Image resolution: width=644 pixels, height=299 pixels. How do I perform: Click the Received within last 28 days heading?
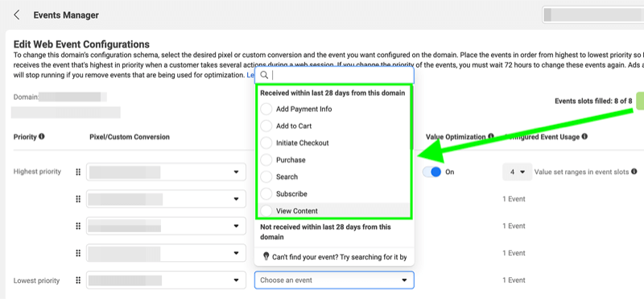pos(332,93)
